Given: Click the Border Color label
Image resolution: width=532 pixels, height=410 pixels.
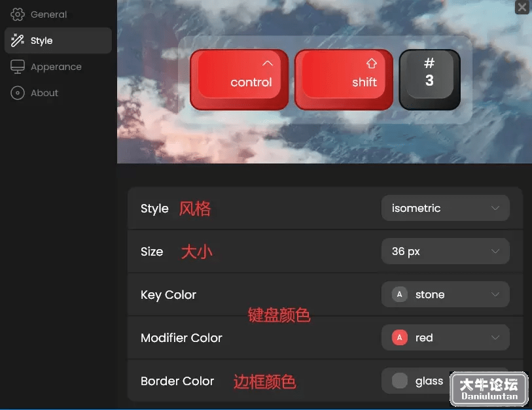Looking at the screenshot, I should [x=177, y=381].
